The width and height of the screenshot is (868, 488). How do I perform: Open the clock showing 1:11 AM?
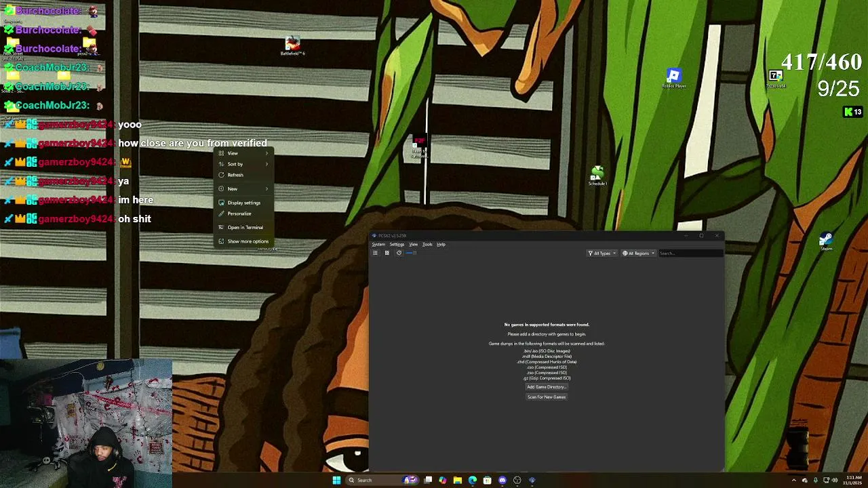coord(852,480)
